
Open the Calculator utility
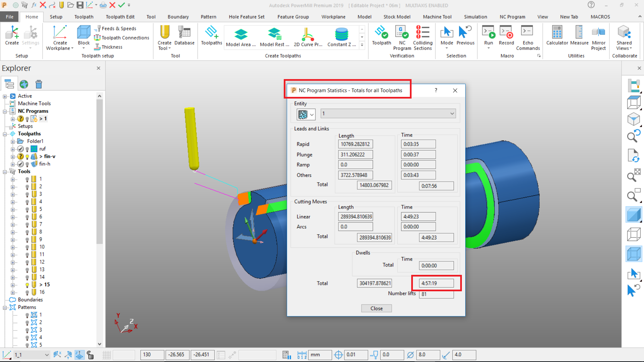tap(557, 36)
